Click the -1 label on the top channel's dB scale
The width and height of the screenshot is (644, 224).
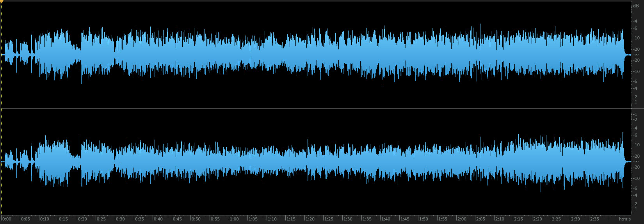tap(635, 102)
